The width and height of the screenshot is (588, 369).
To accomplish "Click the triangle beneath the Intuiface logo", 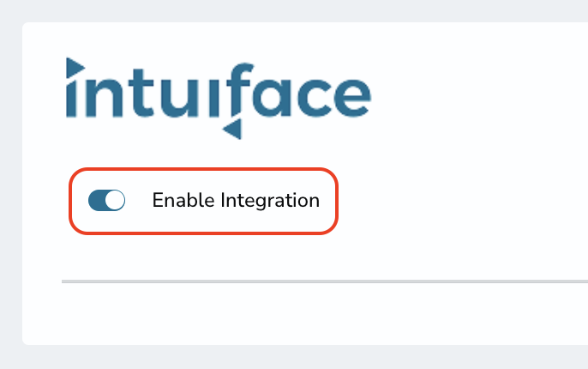I will [232, 129].
